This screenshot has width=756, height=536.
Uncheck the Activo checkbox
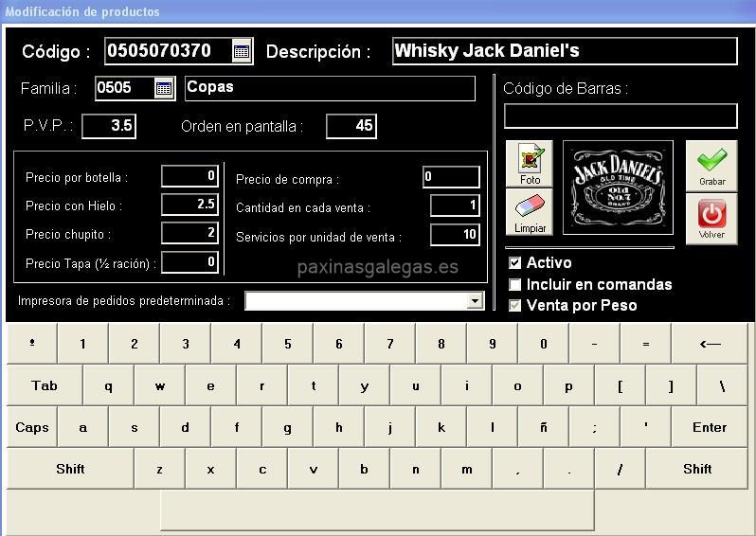pyautogui.click(x=515, y=262)
